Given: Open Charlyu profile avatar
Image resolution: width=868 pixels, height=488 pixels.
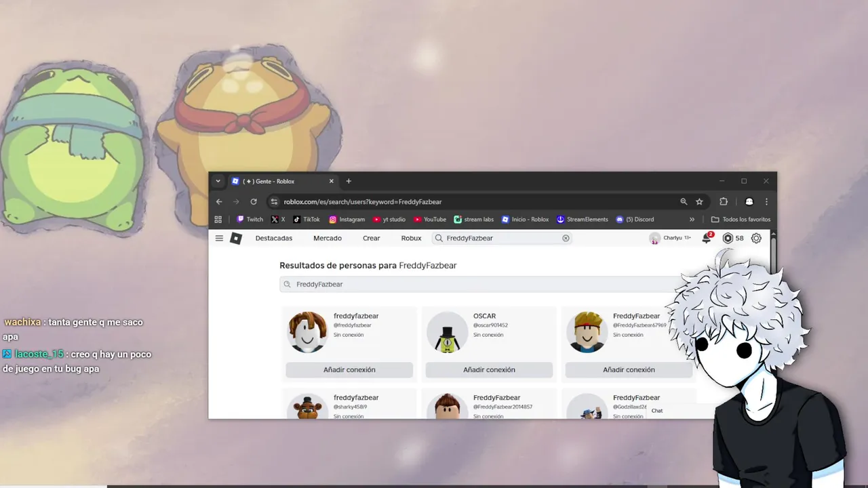Looking at the screenshot, I should coord(654,238).
